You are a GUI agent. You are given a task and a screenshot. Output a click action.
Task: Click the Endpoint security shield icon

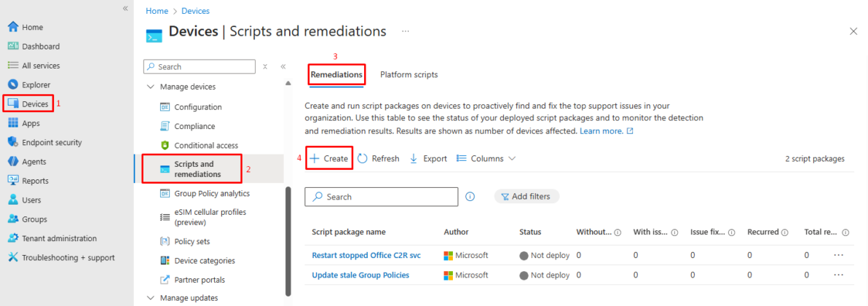(13, 143)
